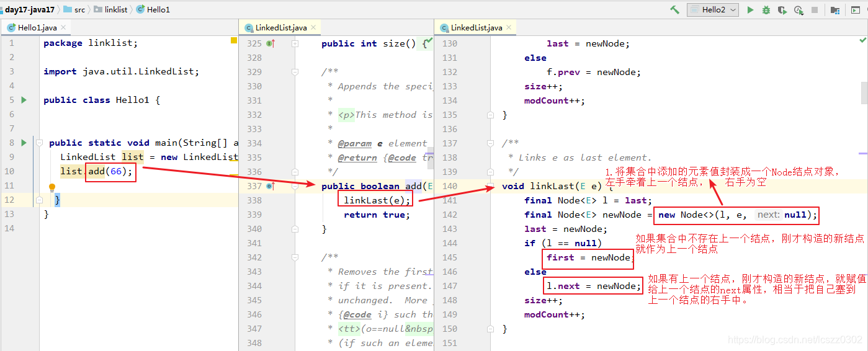Expand the folded size() method at line 325
The image size is (868, 351).
[295, 43]
